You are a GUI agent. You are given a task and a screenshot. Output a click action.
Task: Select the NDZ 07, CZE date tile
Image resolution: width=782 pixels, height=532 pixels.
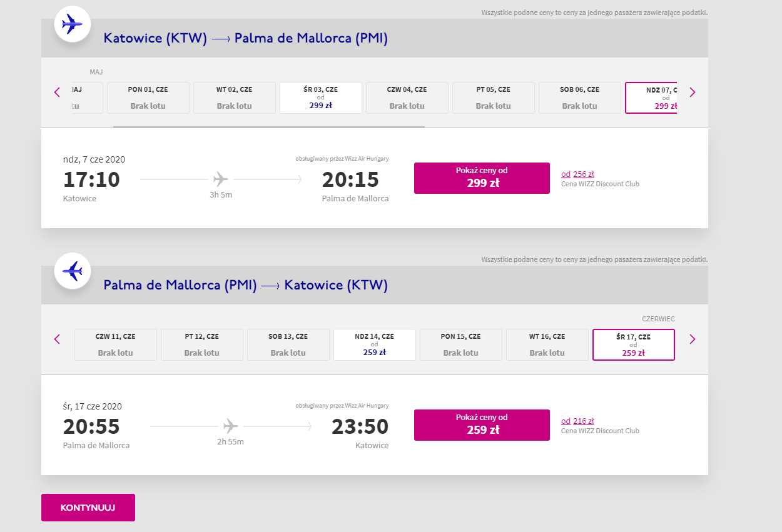point(652,98)
